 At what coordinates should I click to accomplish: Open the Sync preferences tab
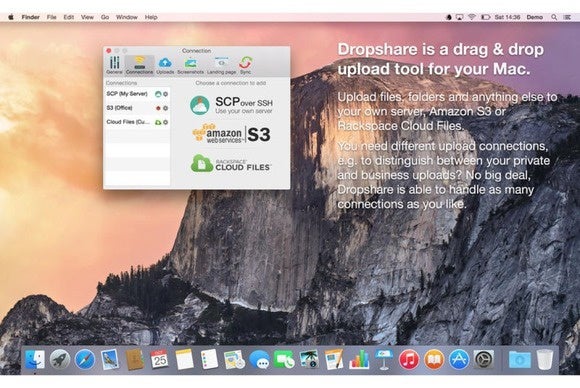click(245, 65)
